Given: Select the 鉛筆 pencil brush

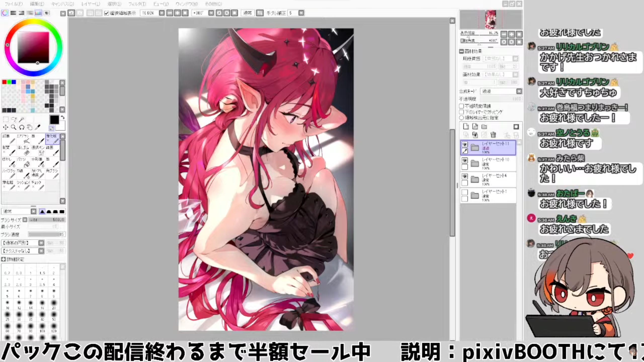Looking at the screenshot, I should [9, 139].
